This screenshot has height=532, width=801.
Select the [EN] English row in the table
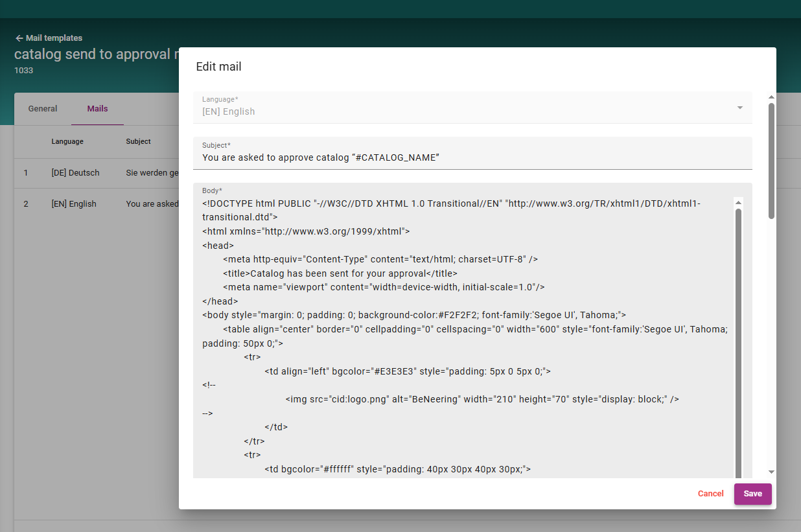[x=74, y=204]
